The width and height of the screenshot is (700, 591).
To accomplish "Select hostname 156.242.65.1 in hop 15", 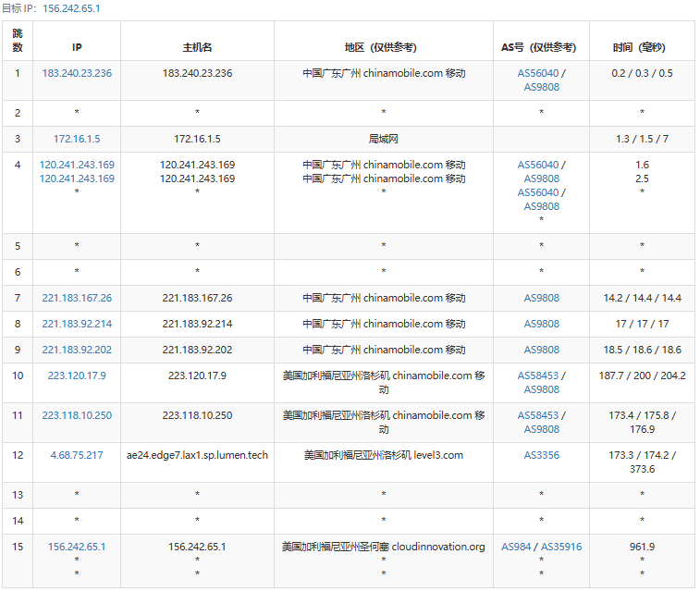I will [x=197, y=547].
